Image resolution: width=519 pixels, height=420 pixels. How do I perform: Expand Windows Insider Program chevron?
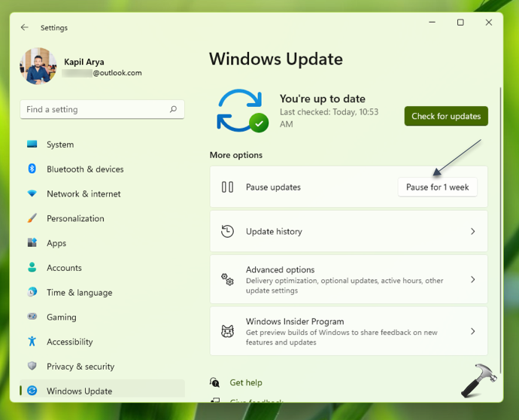click(x=473, y=331)
